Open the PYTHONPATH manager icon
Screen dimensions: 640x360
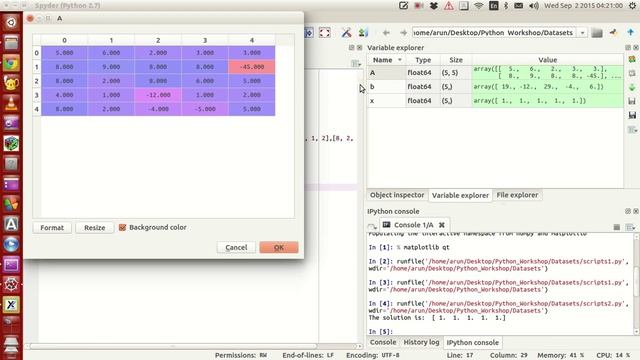[362, 33]
